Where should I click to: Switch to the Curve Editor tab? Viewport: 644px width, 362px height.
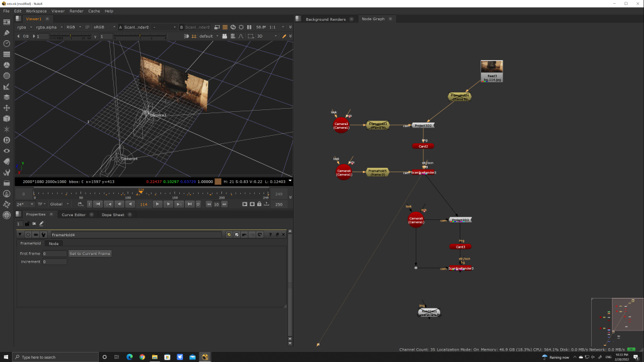73,214
